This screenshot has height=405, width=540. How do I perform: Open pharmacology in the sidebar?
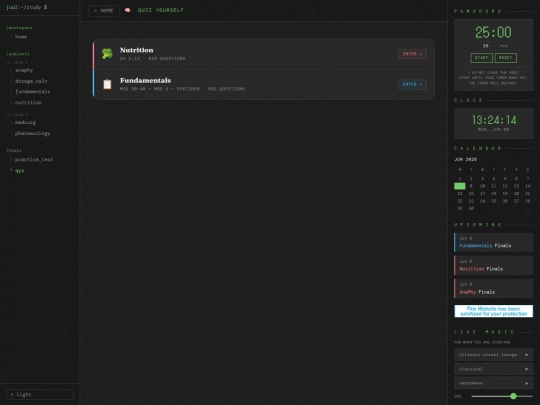32,133
